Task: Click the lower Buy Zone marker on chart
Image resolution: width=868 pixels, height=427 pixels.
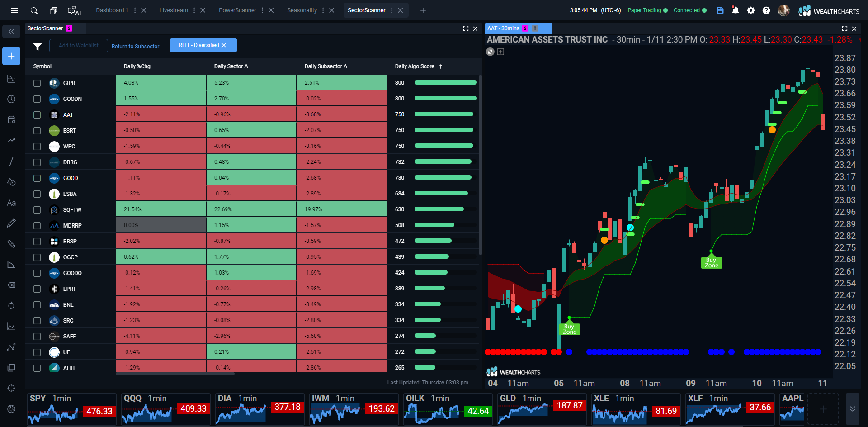Action: point(569,329)
